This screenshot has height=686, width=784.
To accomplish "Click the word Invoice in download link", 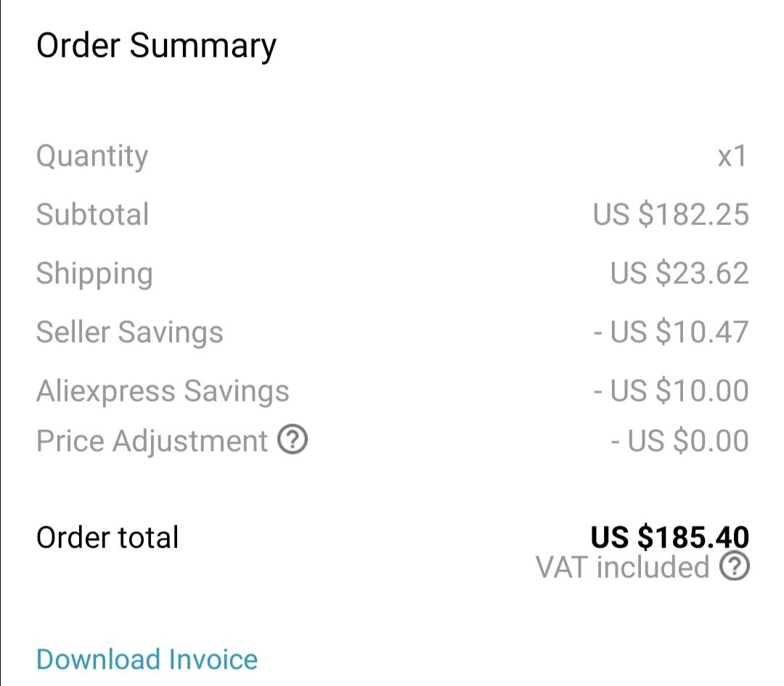I will point(213,659).
